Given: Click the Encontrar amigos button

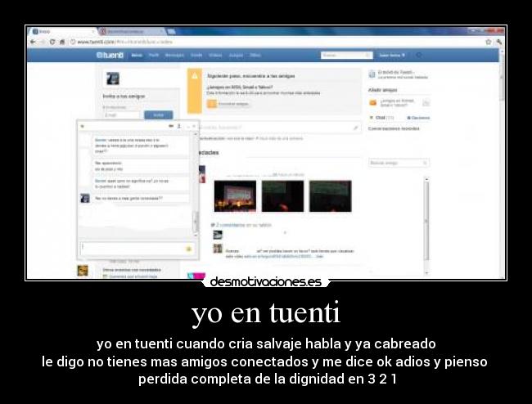Looking at the screenshot, I should point(228,104).
